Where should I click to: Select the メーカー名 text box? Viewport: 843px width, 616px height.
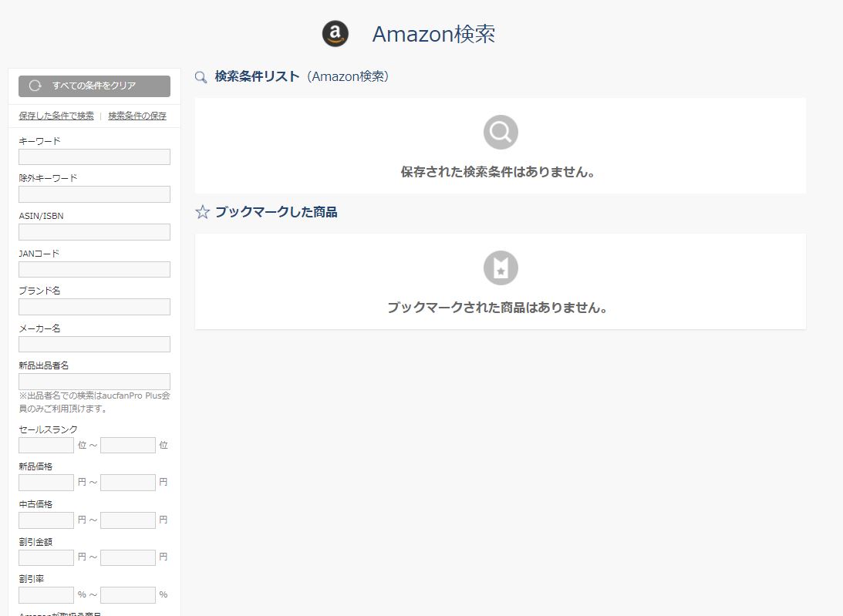pyautogui.click(x=95, y=344)
